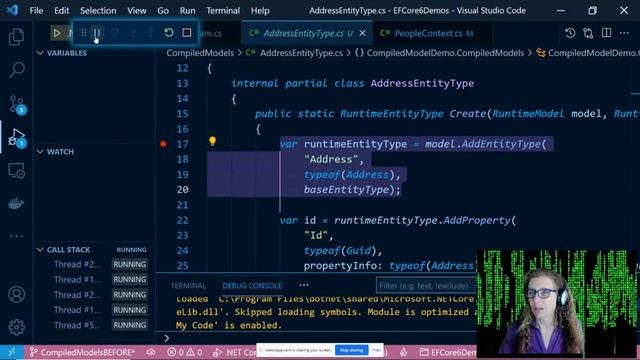The image size is (640, 360).
Task: Open editor More Actions ellipsis
Action: tap(624, 33)
